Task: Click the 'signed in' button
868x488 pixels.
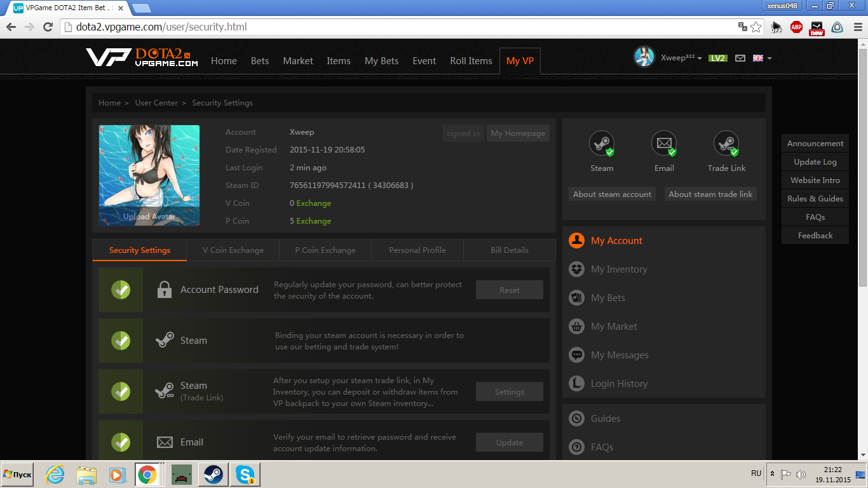Action: pos(463,133)
